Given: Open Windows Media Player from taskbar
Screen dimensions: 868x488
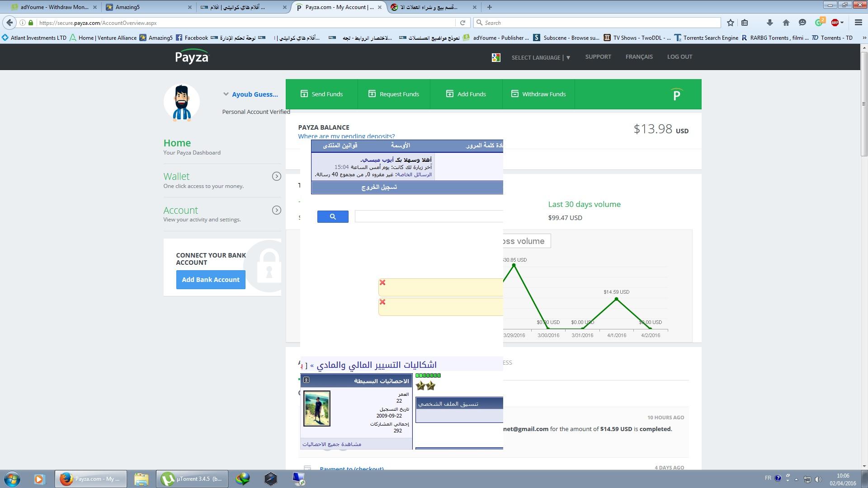Looking at the screenshot, I should point(39,479).
